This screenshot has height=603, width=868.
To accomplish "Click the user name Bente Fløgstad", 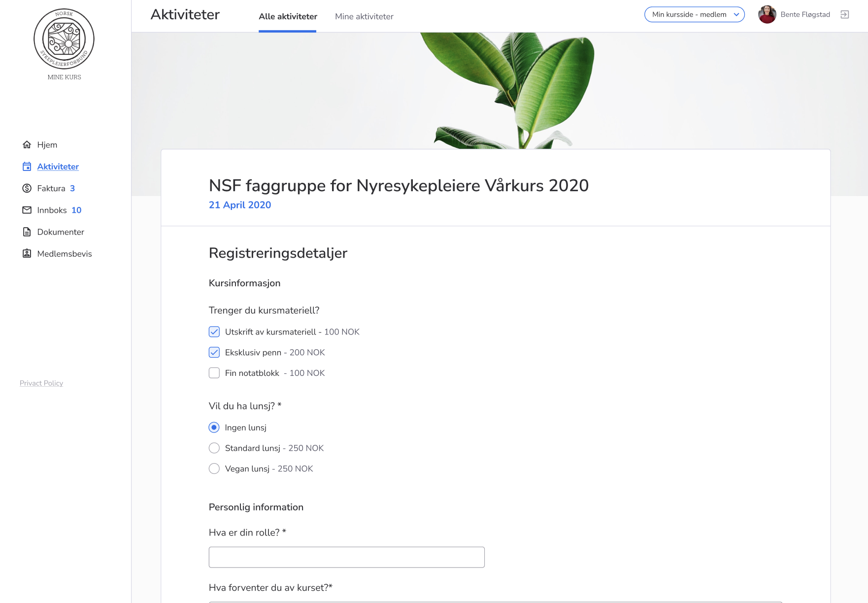I will click(x=805, y=14).
